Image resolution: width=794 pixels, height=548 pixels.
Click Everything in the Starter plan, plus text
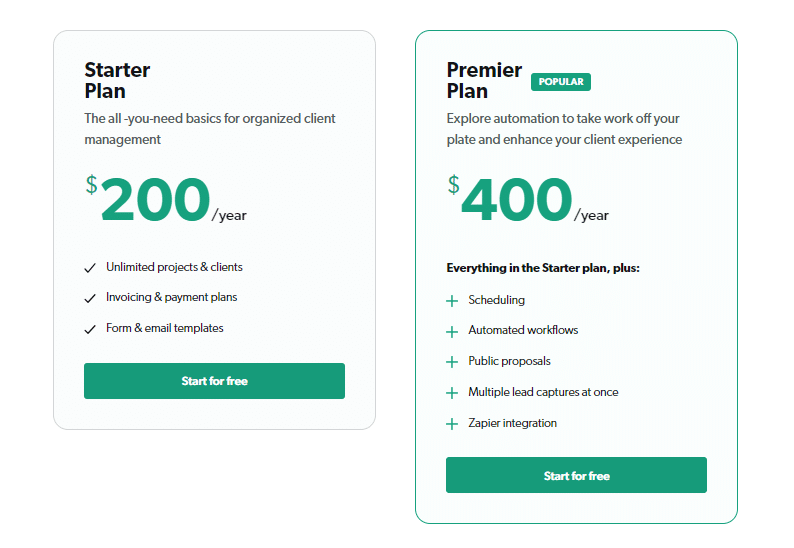543,268
